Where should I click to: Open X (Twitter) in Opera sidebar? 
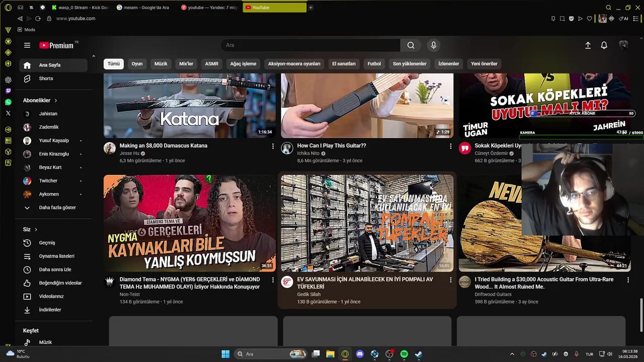[x=8, y=113]
